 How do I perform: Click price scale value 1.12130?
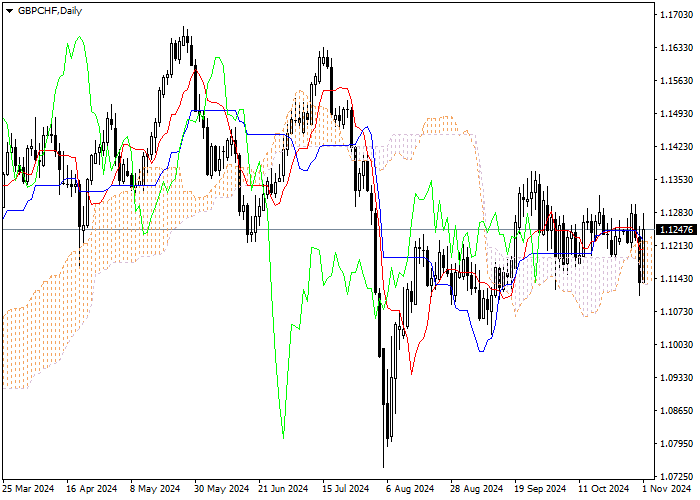click(x=676, y=246)
